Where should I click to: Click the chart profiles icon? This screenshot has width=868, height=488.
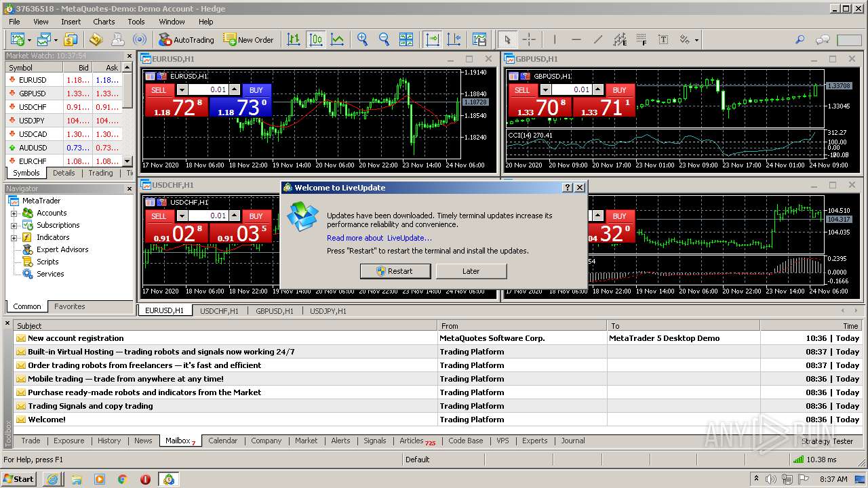click(44, 39)
